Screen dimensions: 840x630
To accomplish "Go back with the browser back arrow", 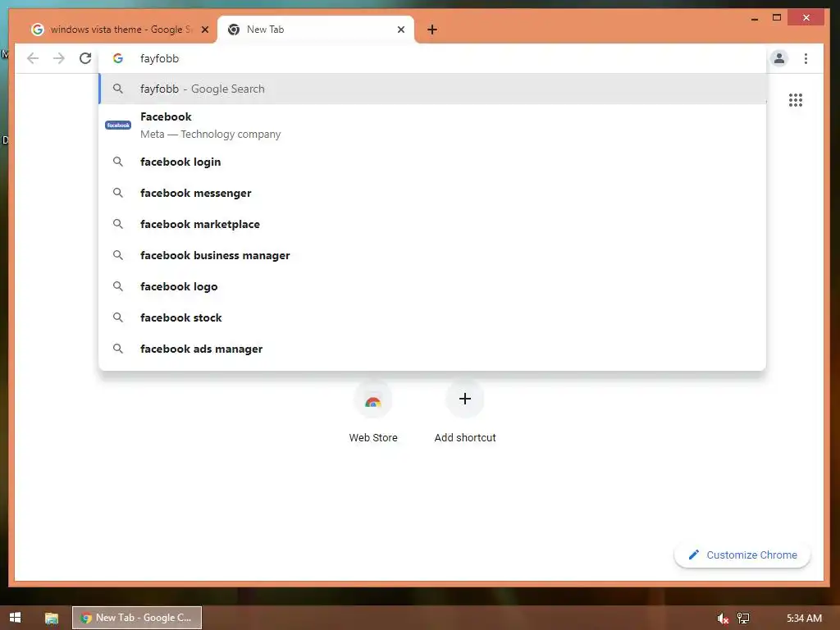I will coord(33,58).
